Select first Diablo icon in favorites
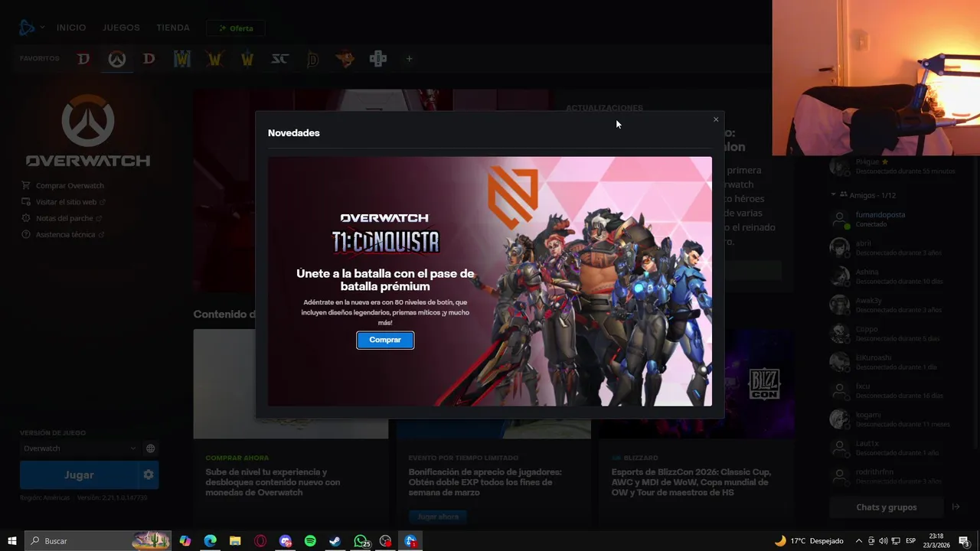The image size is (980, 551). click(x=83, y=59)
